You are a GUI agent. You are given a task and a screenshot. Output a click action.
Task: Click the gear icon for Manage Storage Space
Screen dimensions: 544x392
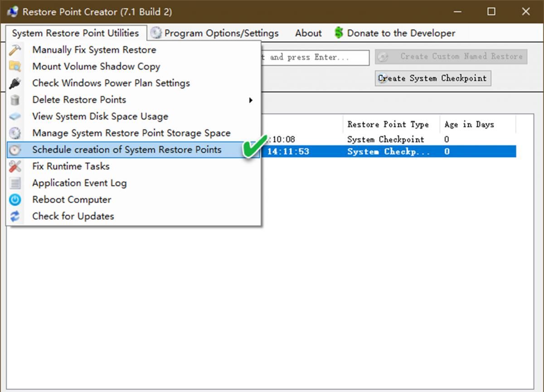point(15,133)
